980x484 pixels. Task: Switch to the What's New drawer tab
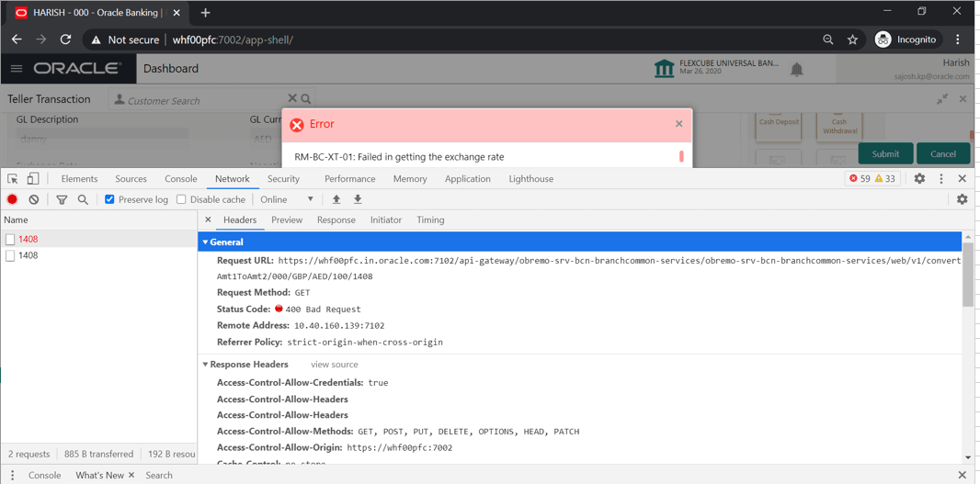[100, 475]
